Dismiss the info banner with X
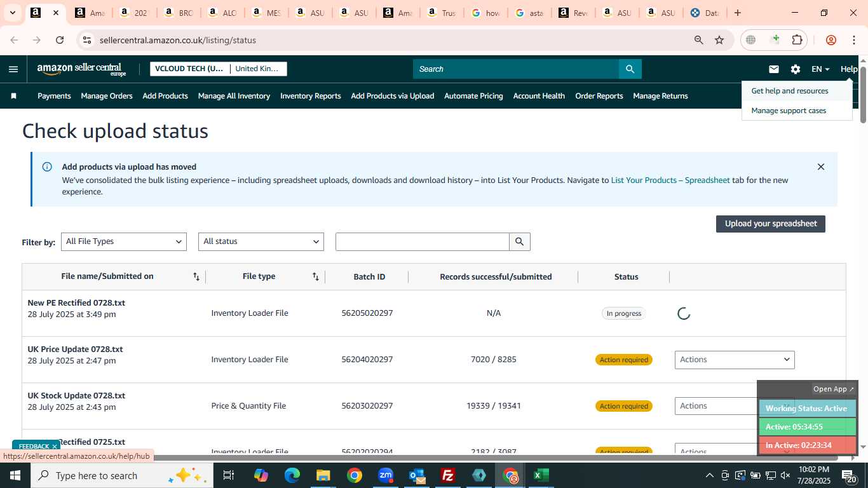The height and width of the screenshot is (488, 868). (820, 166)
